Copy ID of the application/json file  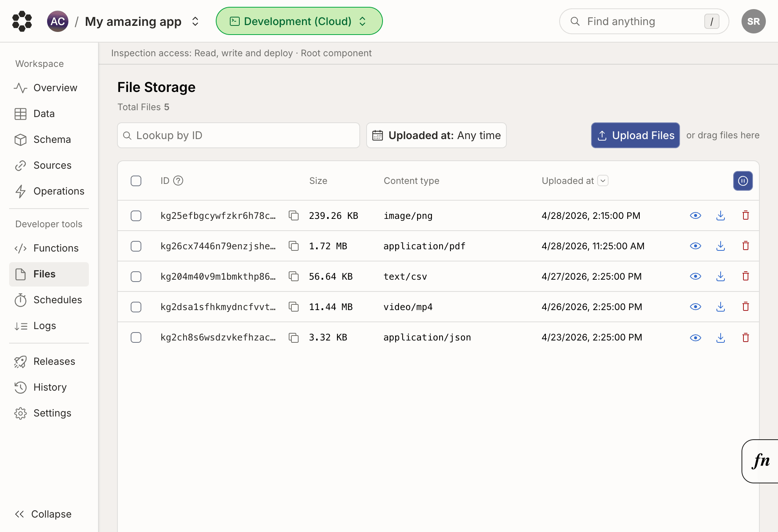[x=294, y=337]
